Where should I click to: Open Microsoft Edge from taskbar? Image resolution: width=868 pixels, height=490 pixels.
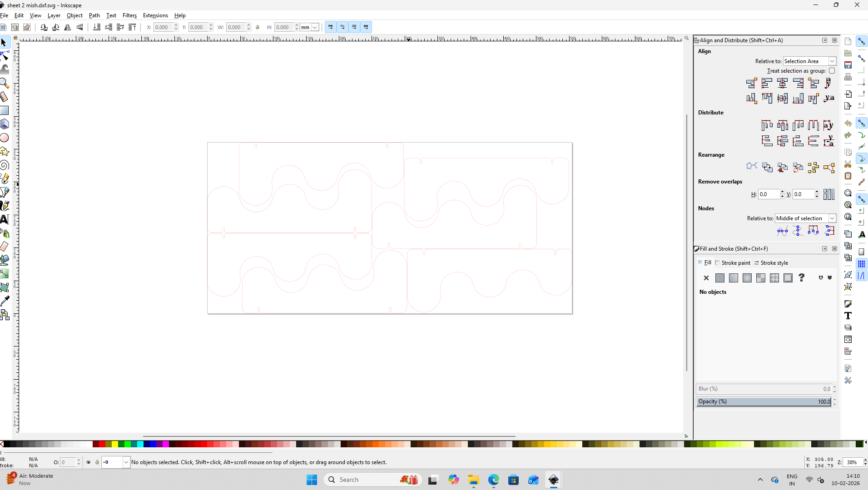494,480
